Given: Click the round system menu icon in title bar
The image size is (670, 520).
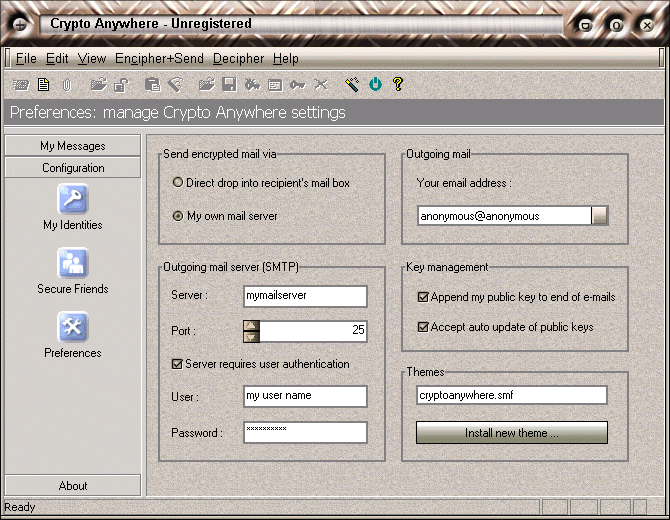Looking at the screenshot, I should click(x=20, y=25).
